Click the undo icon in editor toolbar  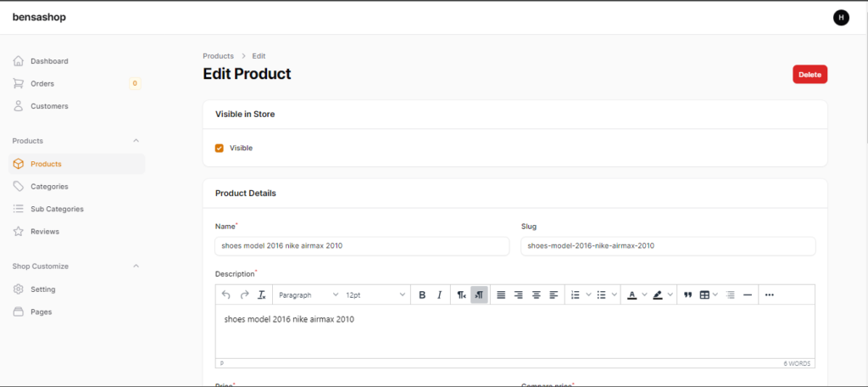pyautogui.click(x=225, y=295)
